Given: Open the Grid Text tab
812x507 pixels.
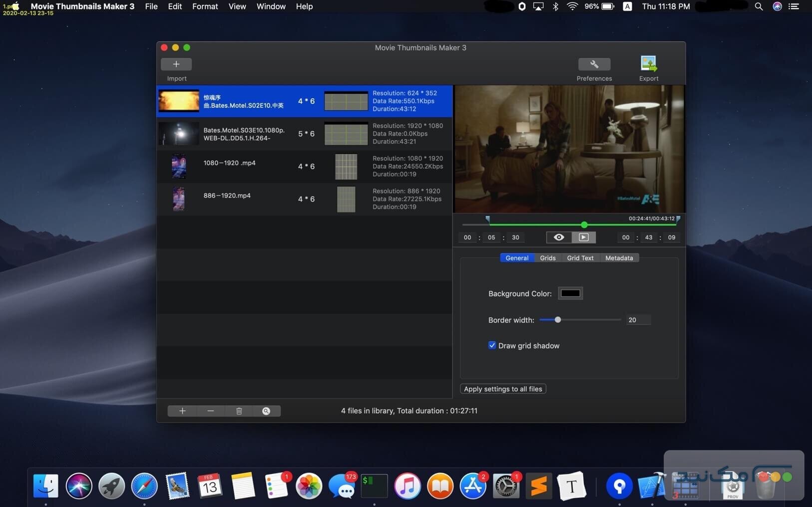Looking at the screenshot, I should (580, 258).
